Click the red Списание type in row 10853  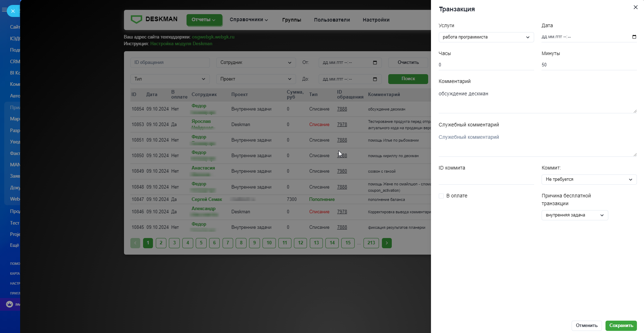[x=319, y=125]
